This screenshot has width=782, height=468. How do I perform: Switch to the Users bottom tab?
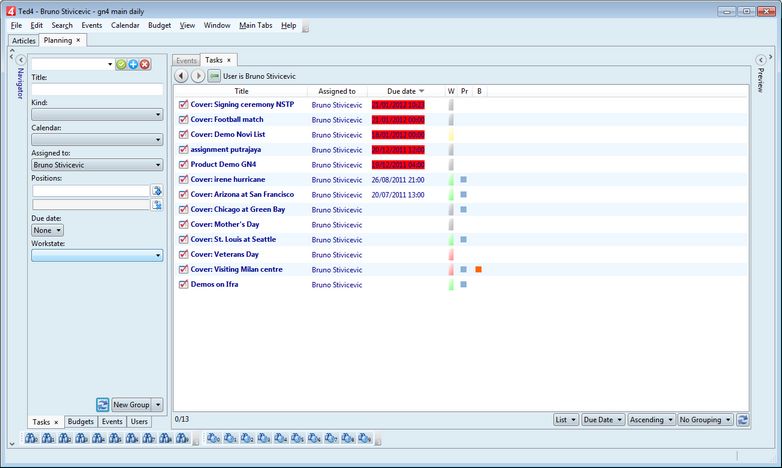pyautogui.click(x=139, y=422)
